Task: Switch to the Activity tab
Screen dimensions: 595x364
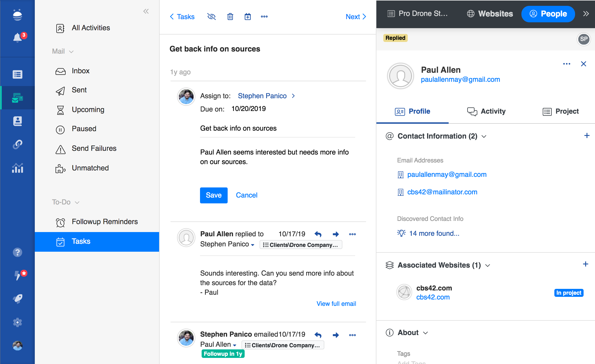Action: coord(486,111)
